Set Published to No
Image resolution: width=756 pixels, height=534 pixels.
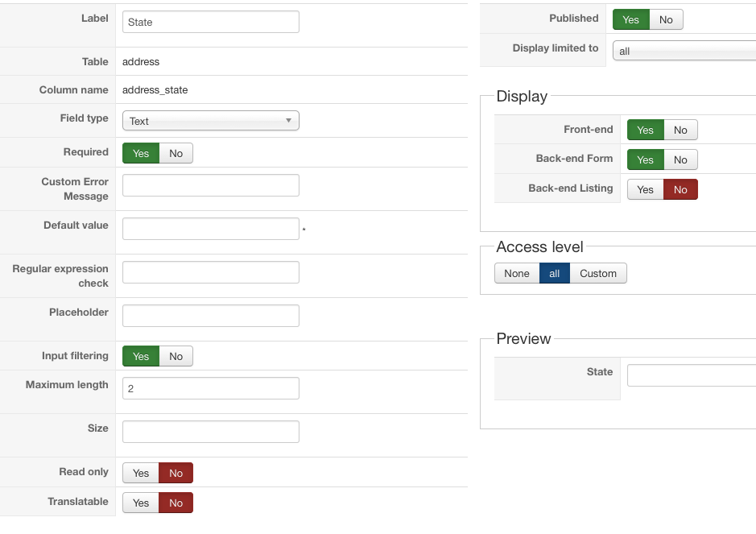pos(666,20)
